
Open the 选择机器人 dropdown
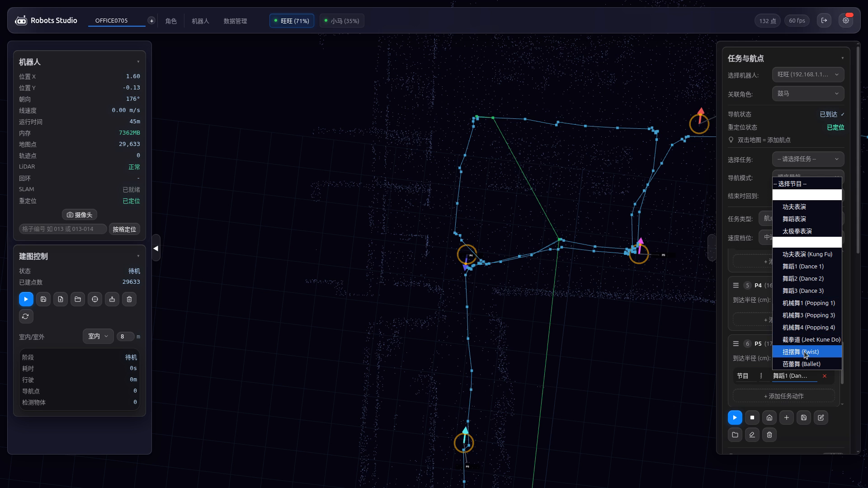point(808,75)
